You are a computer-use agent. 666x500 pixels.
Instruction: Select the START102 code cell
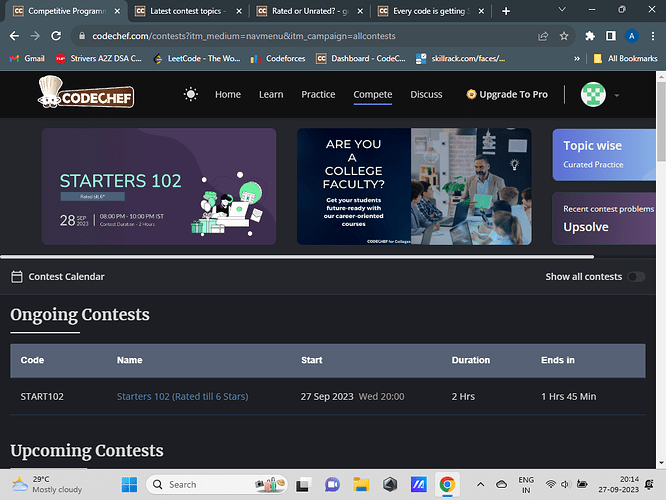(x=42, y=396)
